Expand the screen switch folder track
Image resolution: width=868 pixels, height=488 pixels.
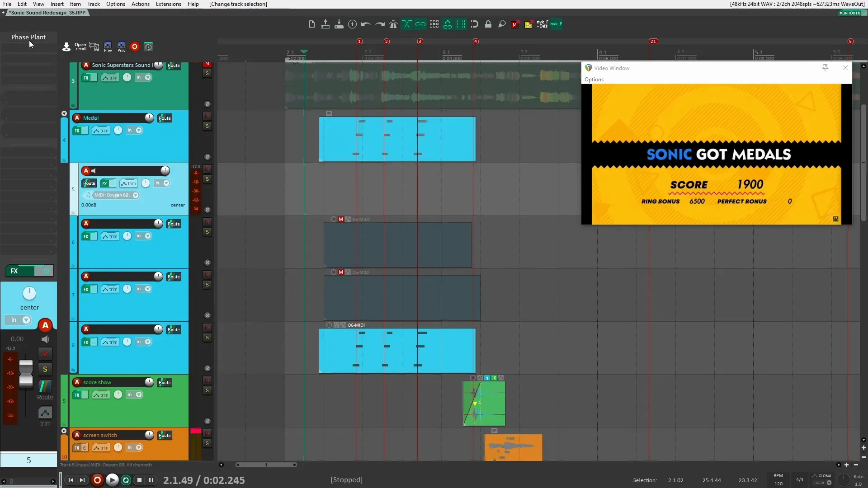64,431
